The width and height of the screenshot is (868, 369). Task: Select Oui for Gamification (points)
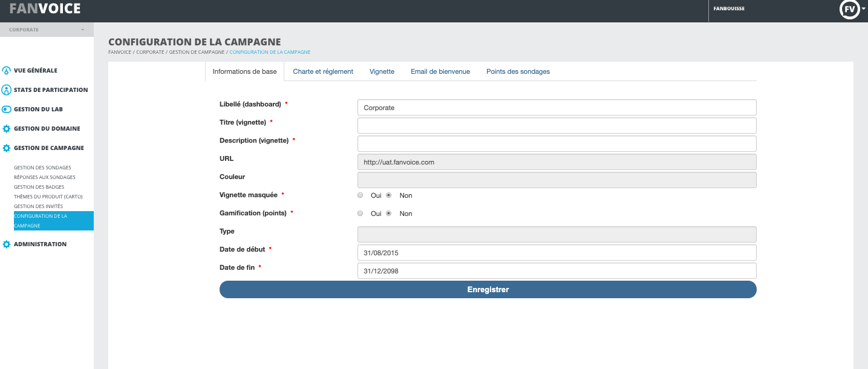pyautogui.click(x=361, y=214)
